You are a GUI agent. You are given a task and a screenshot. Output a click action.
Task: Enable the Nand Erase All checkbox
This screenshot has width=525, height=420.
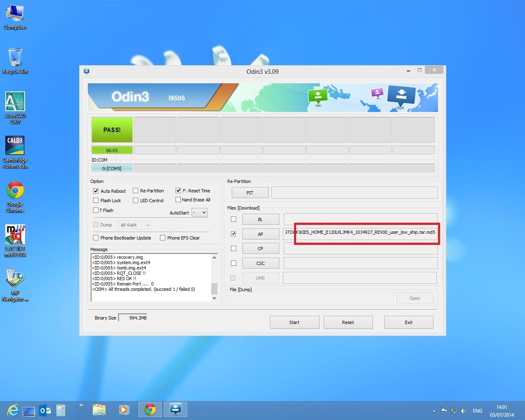[178, 200]
